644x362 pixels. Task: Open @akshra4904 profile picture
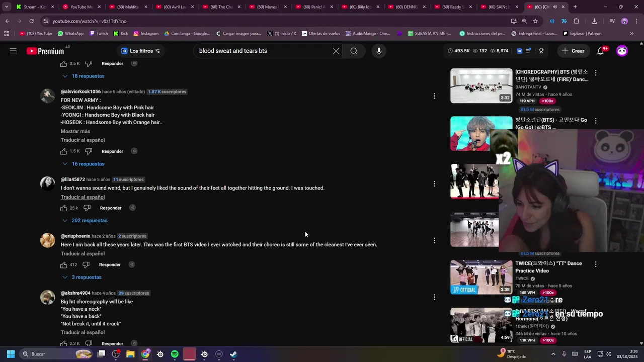point(48,297)
